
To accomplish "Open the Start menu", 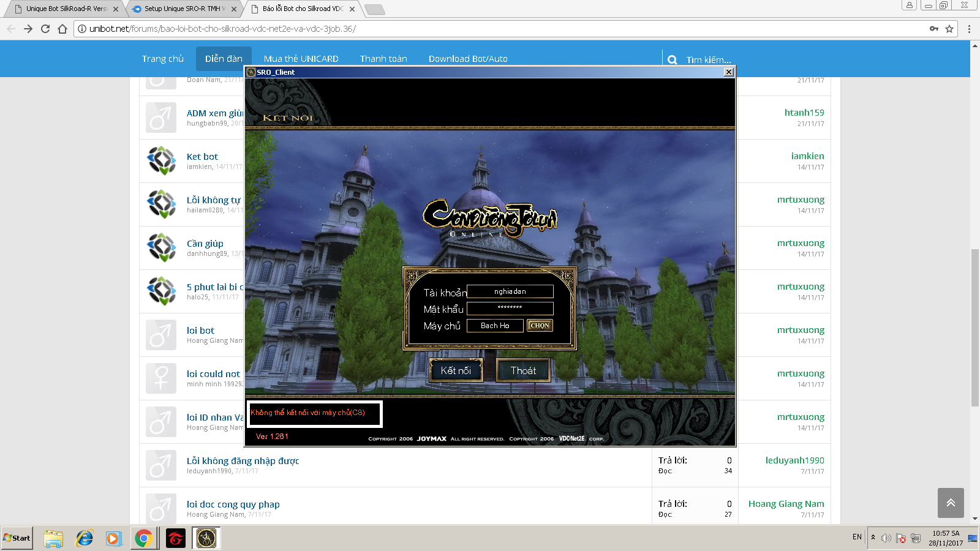I will (x=17, y=538).
